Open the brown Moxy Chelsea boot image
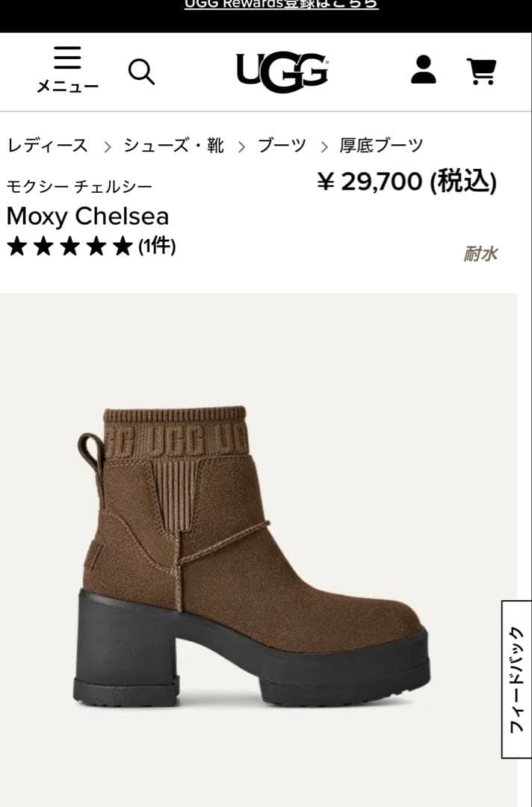Viewport: 532px width, 807px height. pyautogui.click(x=252, y=557)
